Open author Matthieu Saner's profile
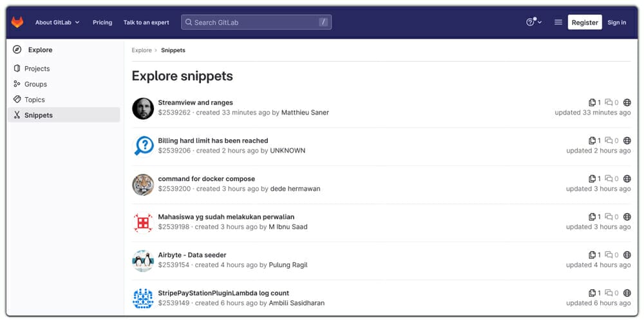This screenshot has height=322, width=644. point(305,113)
